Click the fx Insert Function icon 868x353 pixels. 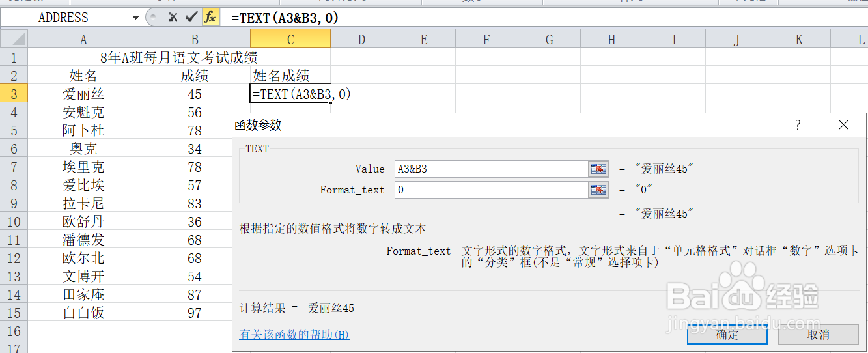click(x=210, y=18)
